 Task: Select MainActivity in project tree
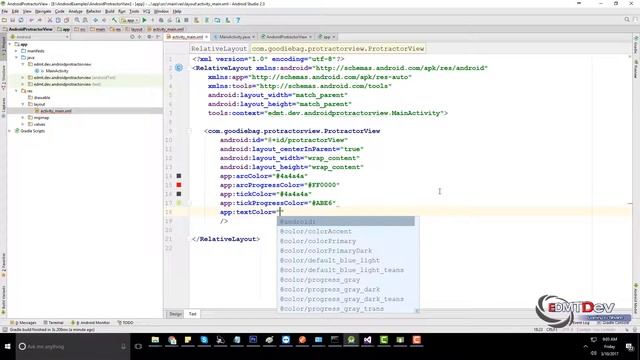[x=57, y=71]
